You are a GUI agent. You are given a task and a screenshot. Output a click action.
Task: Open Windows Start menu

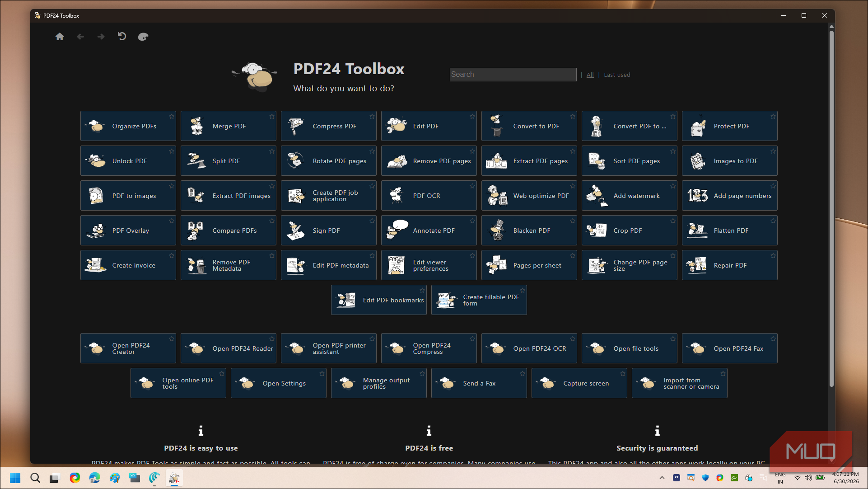tap(15, 478)
